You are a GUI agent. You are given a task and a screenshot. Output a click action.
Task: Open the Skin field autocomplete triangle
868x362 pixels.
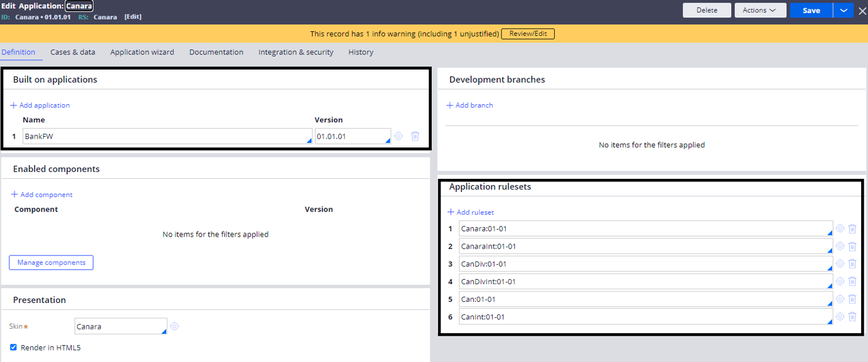[163, 330]
